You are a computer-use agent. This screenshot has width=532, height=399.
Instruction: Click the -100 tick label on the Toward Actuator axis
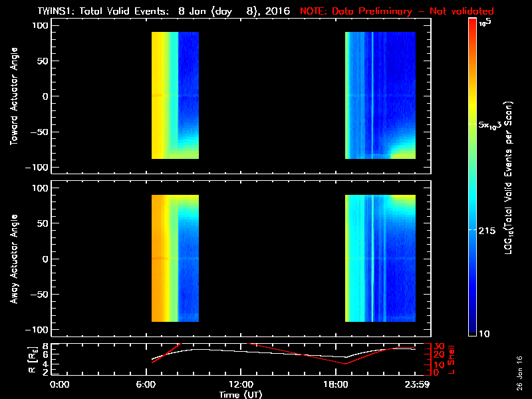click(38, 168)
